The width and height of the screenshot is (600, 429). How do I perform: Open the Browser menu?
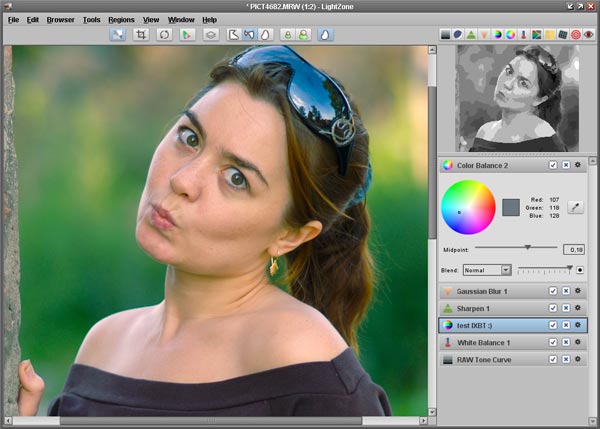[x=60, y=19]
